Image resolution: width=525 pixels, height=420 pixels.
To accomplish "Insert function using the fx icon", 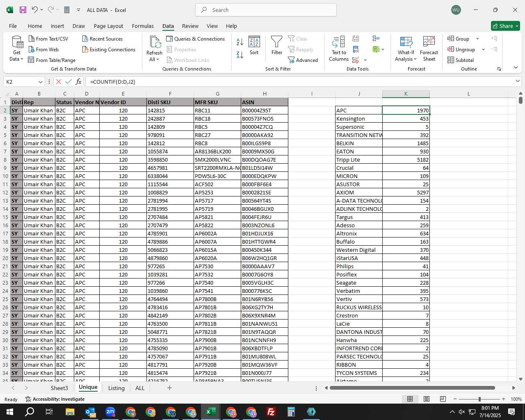I will (79, 82).
